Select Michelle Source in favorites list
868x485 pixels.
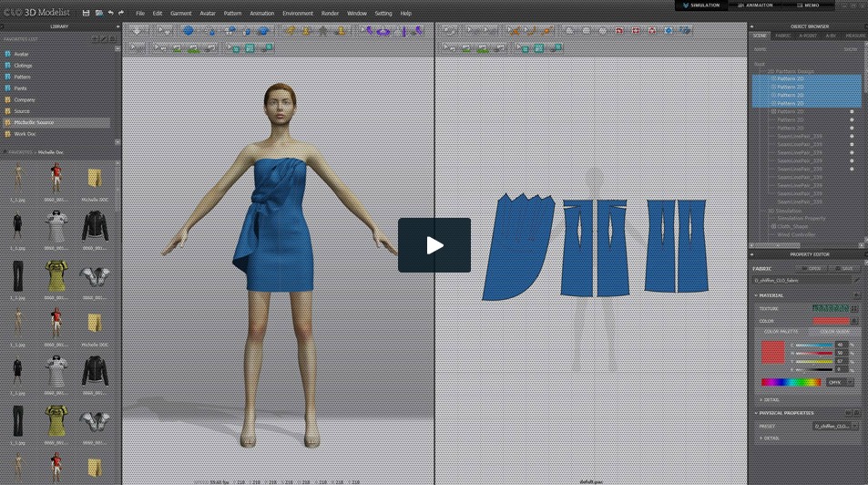(36, 122)
